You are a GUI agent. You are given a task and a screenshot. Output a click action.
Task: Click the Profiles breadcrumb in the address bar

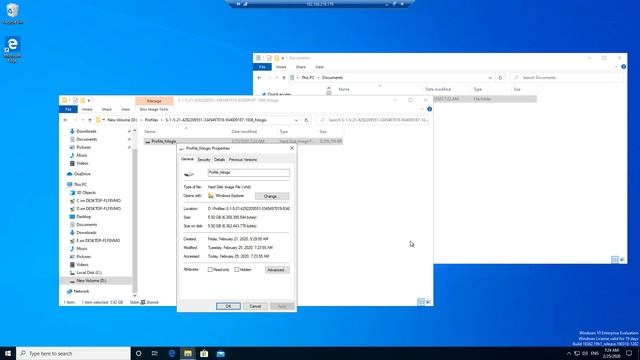(x=151, y=120)
